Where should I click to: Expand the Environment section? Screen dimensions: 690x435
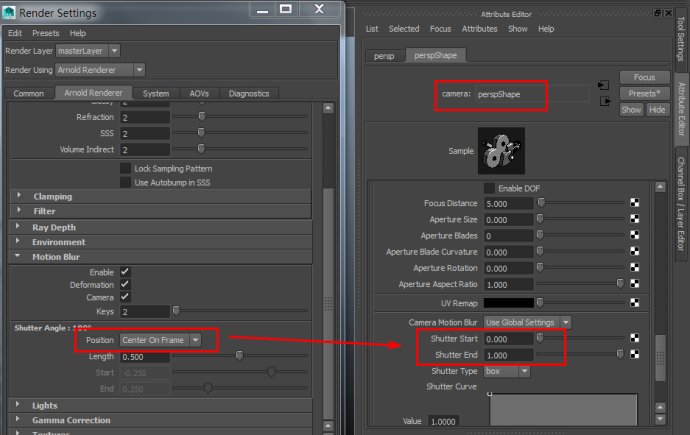coord(18,241)
